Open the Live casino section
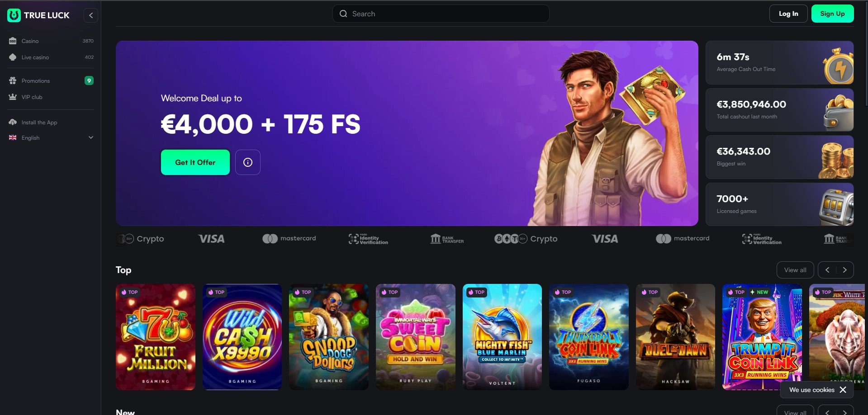Viewport: 868px width, 415px height. coord(51,57)
